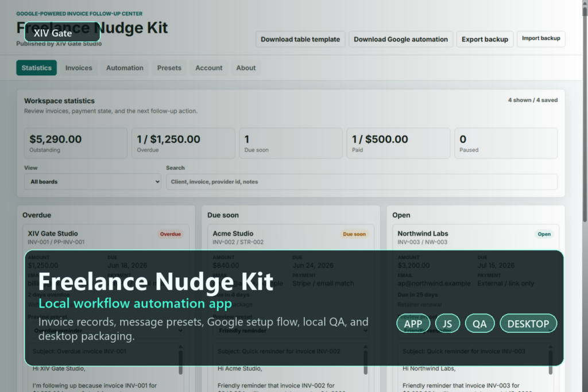Open the Account tab

[208, 68]
